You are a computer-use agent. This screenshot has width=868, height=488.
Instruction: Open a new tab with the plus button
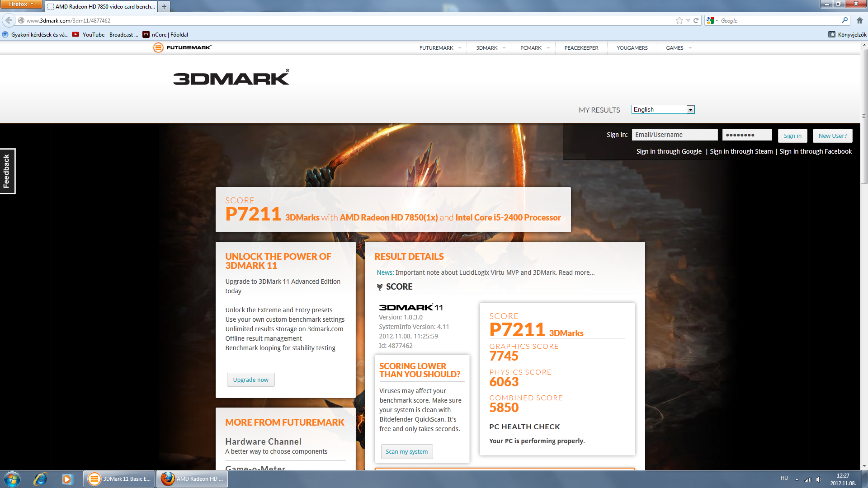164,7
